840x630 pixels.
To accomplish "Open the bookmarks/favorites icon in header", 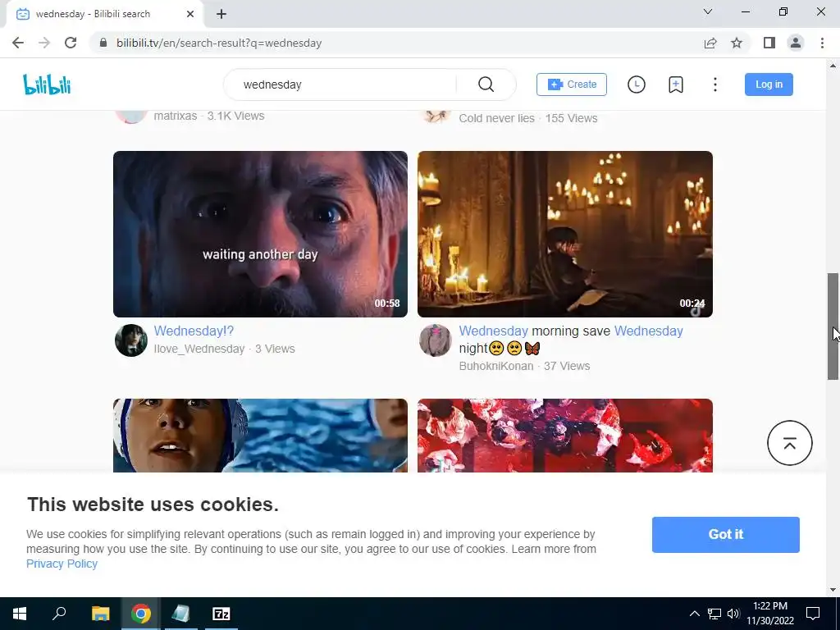I will (x=676, y=84).
